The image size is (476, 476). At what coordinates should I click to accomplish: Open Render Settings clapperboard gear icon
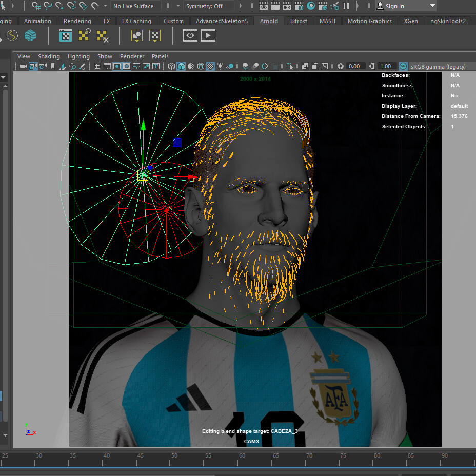299,6
